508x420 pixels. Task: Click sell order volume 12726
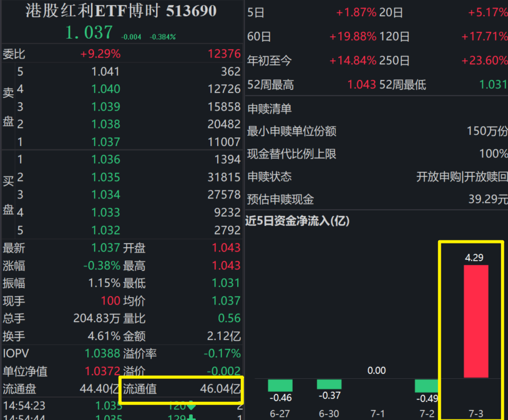coord(224,89)
